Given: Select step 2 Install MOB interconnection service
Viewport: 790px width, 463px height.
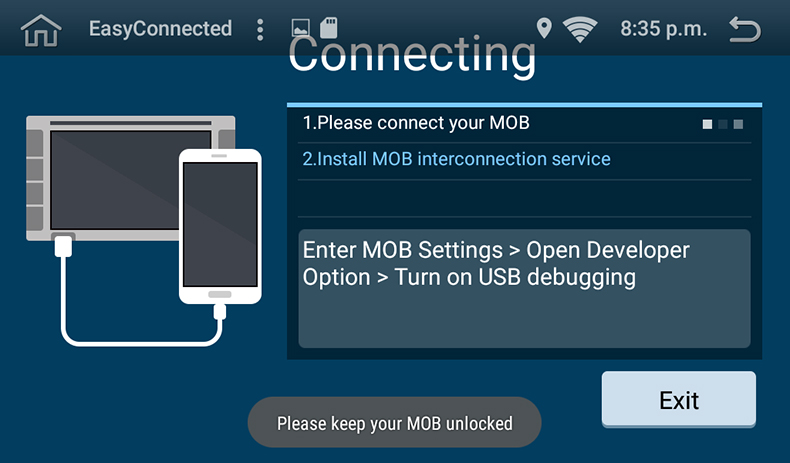Looking at the screenshot, I should click(x=456, y=159).
